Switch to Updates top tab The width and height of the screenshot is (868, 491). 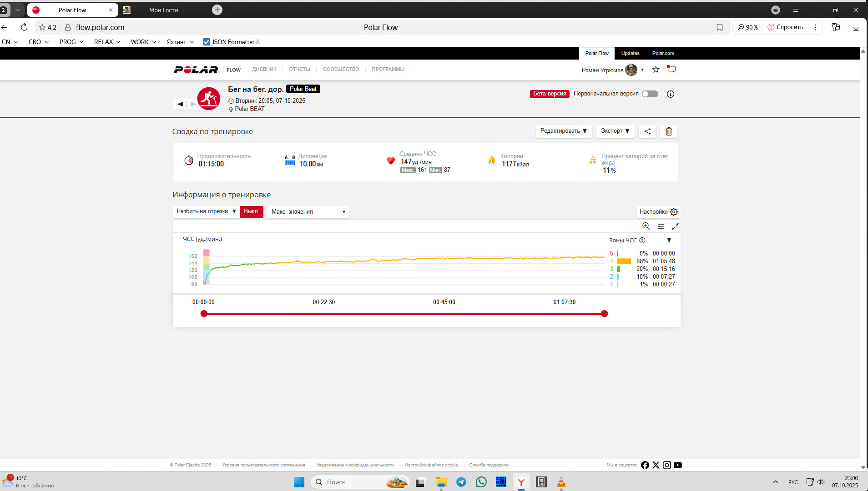(631, 54)
